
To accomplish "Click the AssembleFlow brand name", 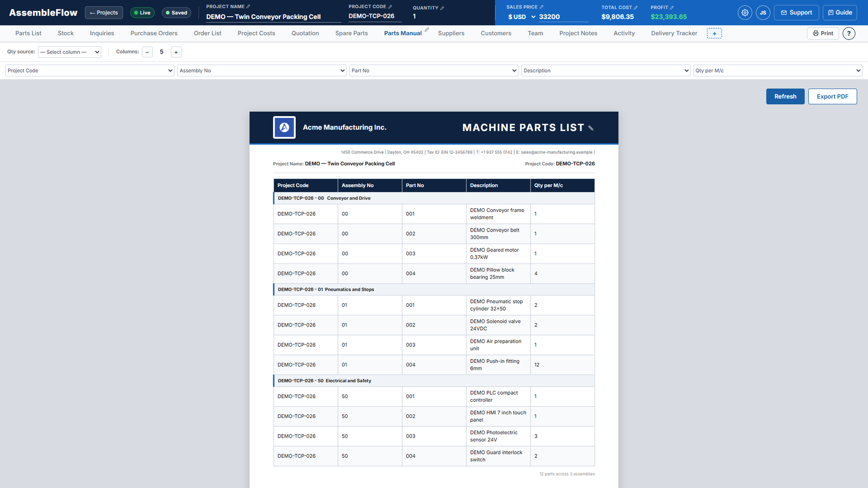I will coord(43,12).
